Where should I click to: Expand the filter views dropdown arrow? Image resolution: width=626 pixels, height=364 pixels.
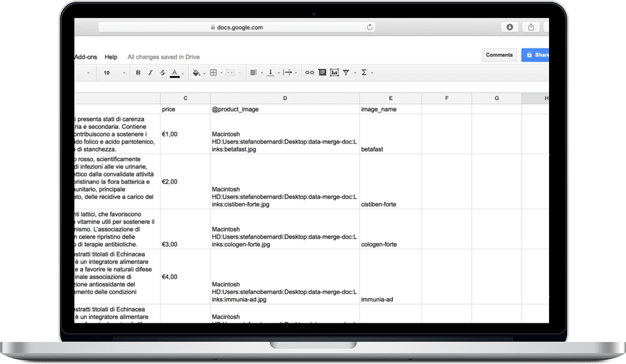[355, 73]
